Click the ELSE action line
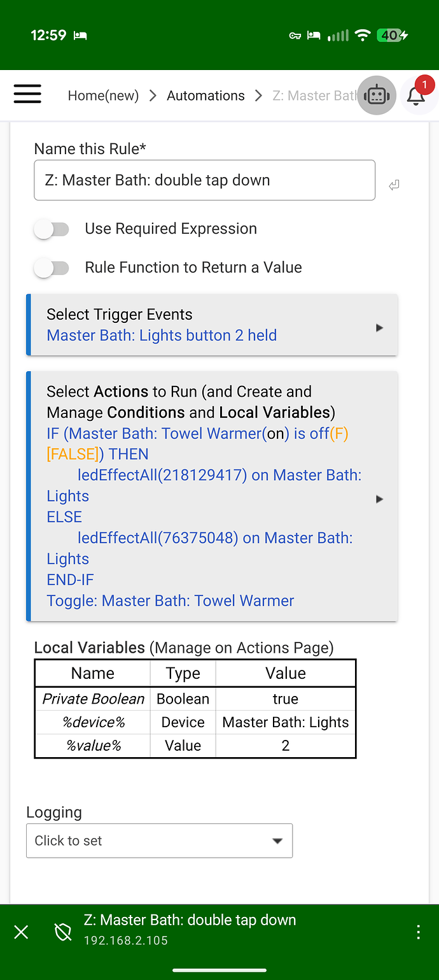439x980 pixels. coord(64,517)
